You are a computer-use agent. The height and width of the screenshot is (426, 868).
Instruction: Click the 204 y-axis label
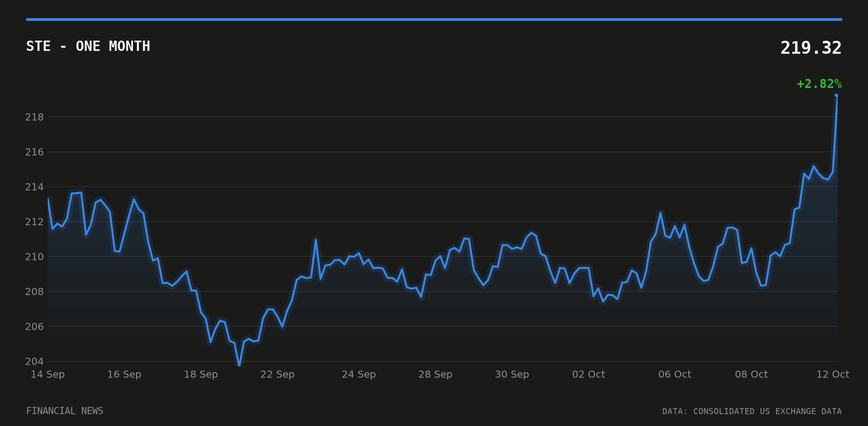coord(34,361)
